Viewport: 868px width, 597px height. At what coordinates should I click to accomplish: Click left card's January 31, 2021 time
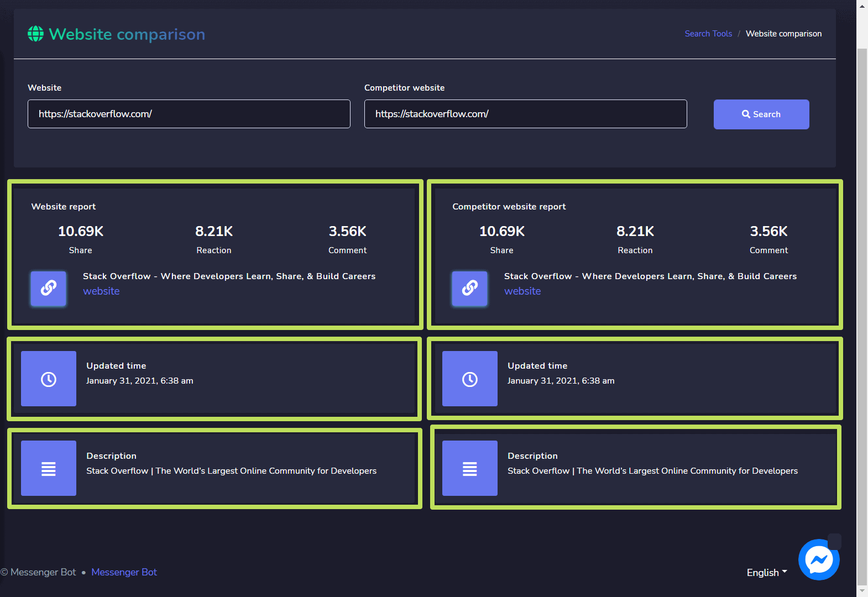pyautogui.click(x=140, y=381)
